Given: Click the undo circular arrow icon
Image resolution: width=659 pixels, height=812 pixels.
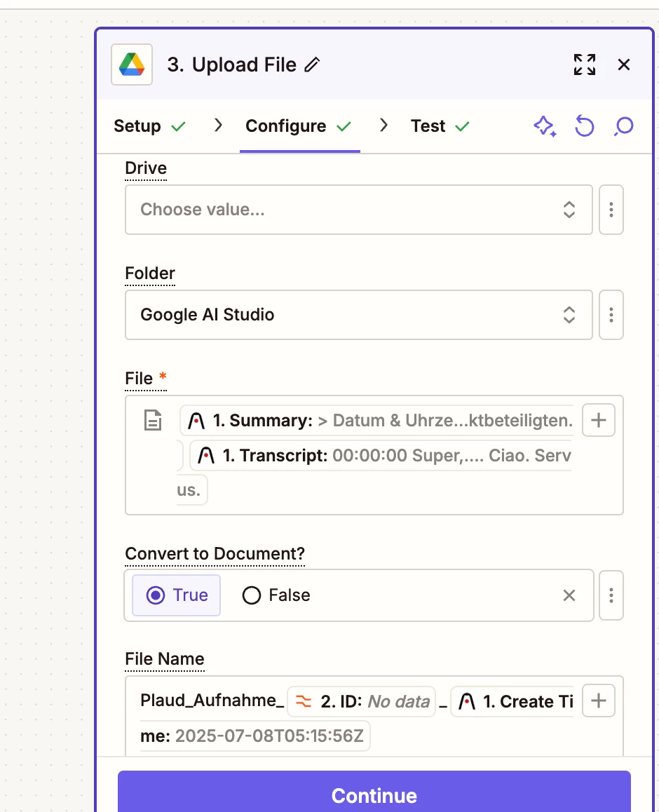Looking at the screenshot, I should coord(584,126).
